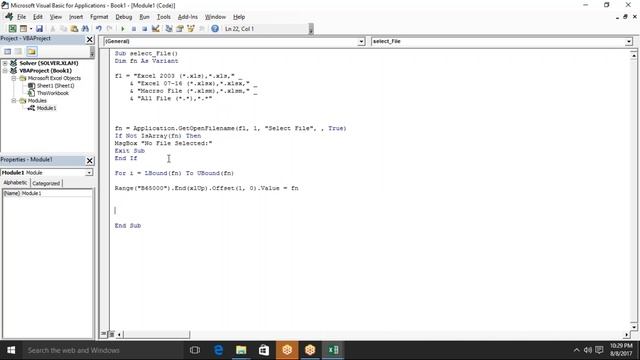
Task: Open the File menu
Action: coord(21,17)
